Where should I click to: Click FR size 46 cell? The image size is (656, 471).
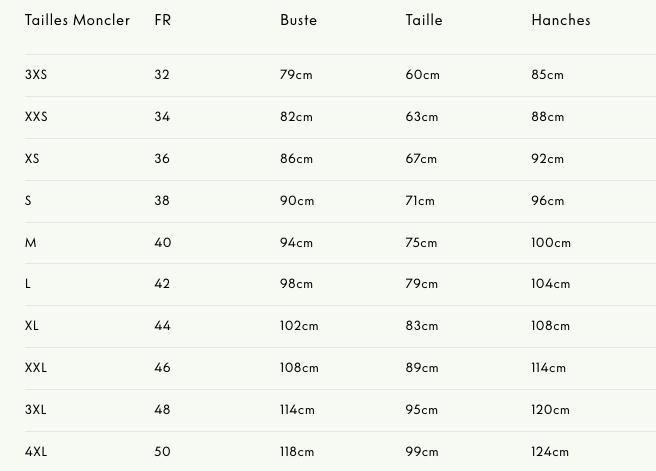point(163,368)
